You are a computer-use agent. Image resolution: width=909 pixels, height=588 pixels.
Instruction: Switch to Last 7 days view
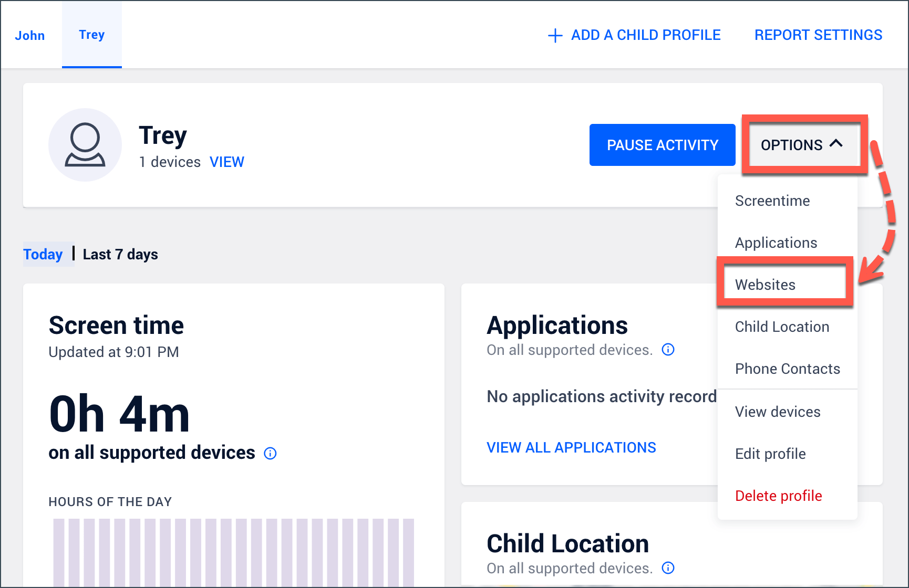point(120,255)
